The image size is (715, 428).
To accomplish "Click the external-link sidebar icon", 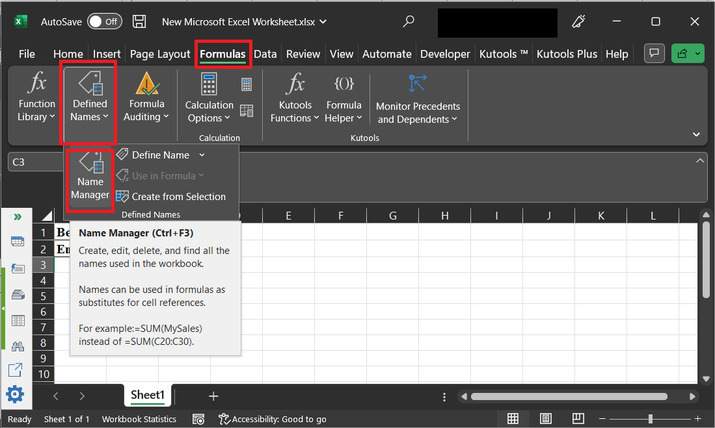I will (16, 370).
